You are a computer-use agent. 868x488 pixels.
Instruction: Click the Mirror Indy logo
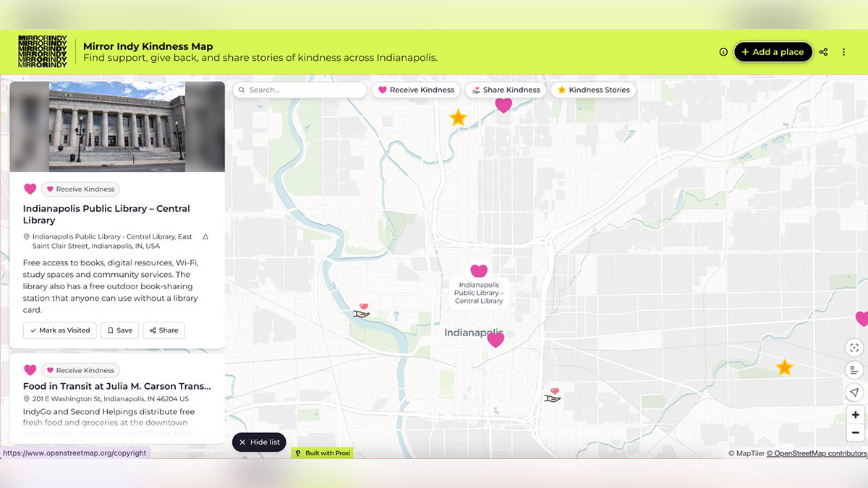43,51
